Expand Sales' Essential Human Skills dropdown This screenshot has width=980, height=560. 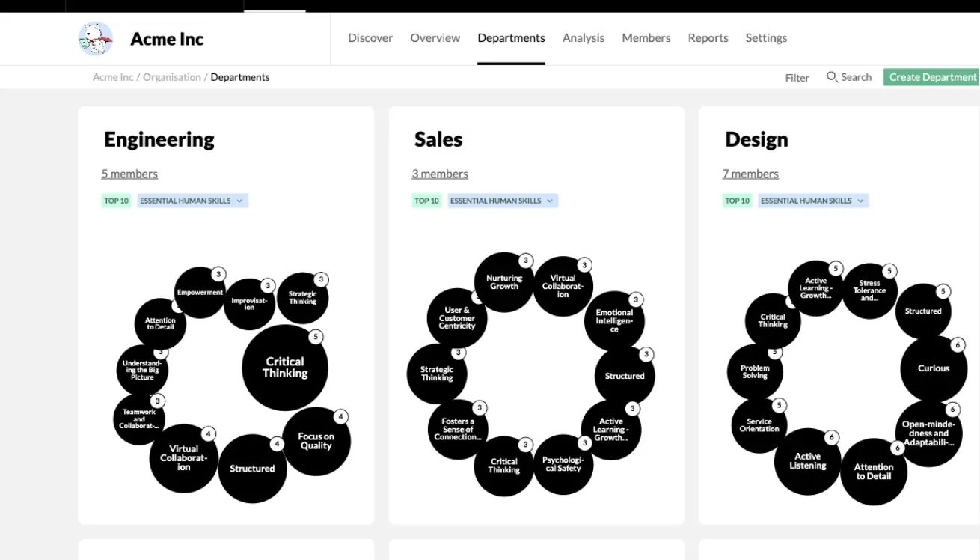(503, 201)
